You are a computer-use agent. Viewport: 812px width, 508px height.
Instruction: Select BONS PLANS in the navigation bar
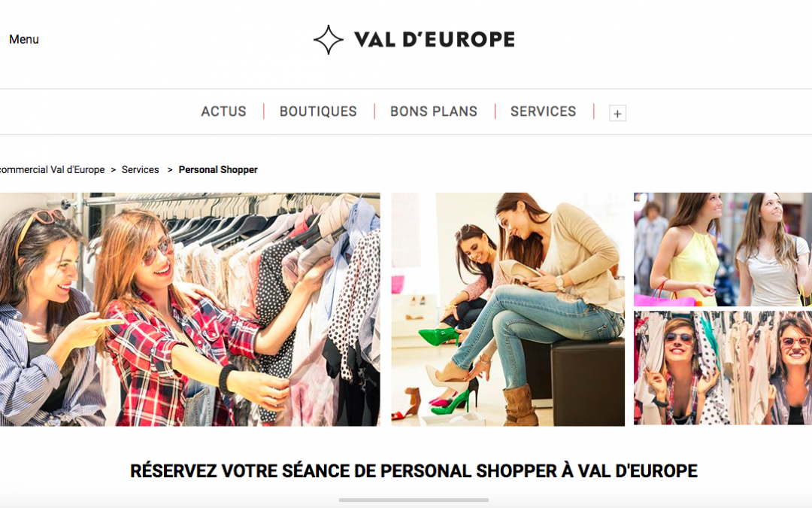[x=434, y=111]
